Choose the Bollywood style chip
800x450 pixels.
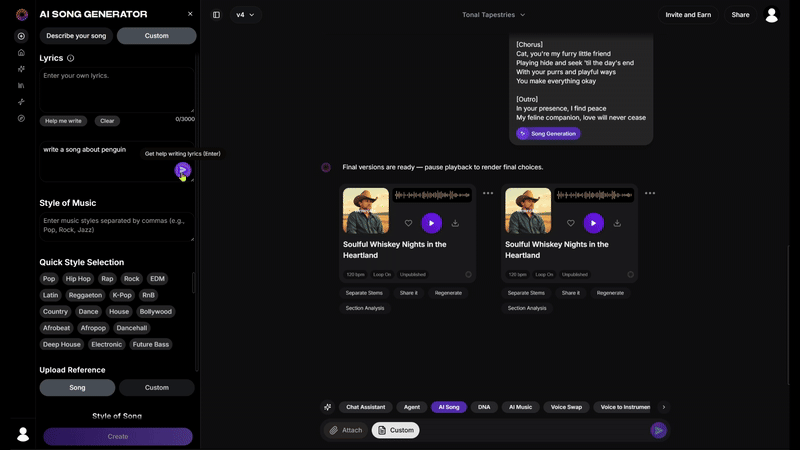tap(156, 311)
